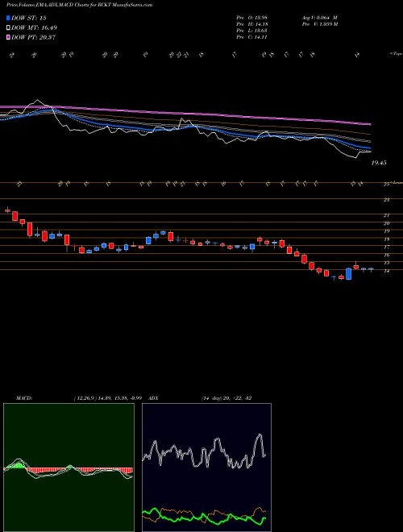403x532 pixels.
Task: Select the 'DOW MT: 16.49' legend text
Action: point(35,28)
